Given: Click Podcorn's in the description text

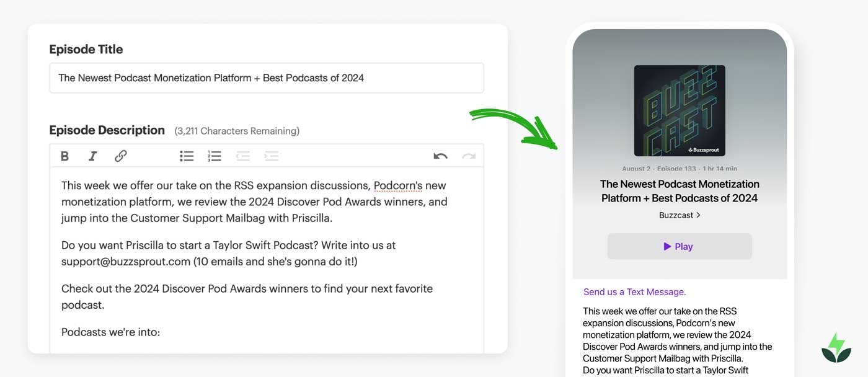Looking at the screenshot, I should [397, 185].
